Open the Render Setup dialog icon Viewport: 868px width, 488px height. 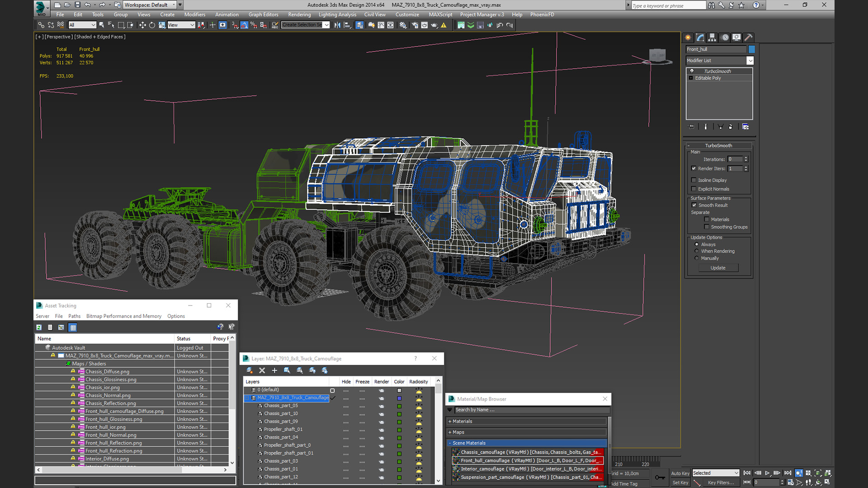415,25
